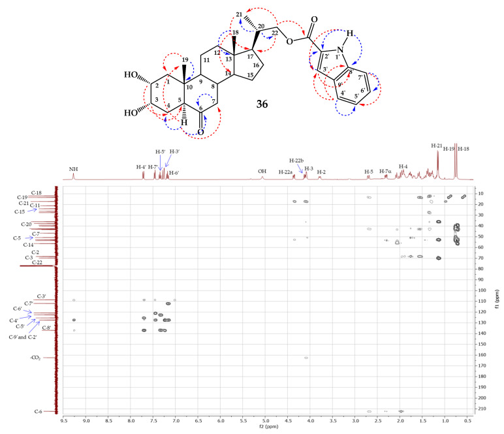Screen dimensions: 504x434
Task: Click the "5.0" tick on f2 axis
Action: (x=266, y=421)
